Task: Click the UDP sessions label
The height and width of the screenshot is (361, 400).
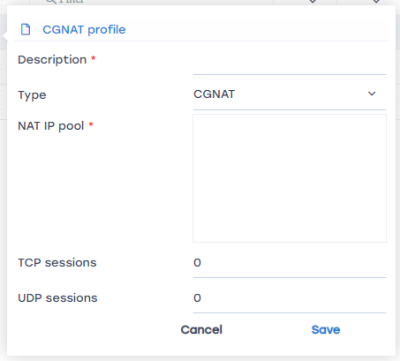Action: tap(57, 298)
